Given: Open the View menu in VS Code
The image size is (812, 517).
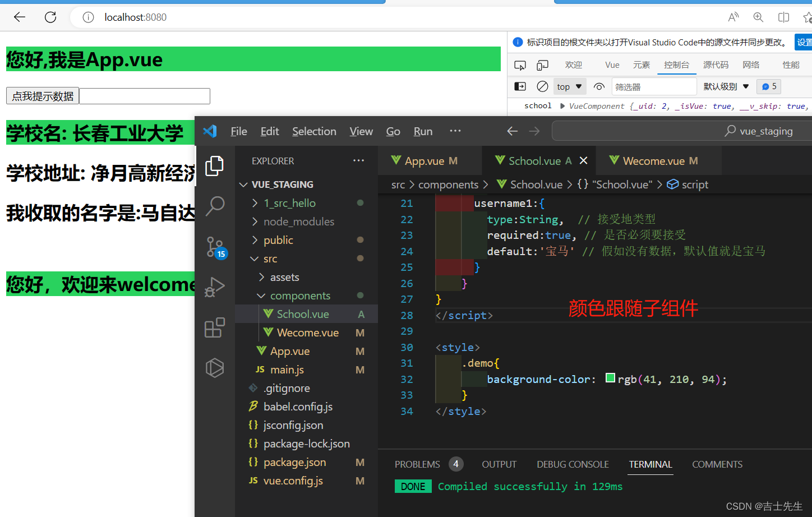Looking at the screenshot, I should coord(361,131).
